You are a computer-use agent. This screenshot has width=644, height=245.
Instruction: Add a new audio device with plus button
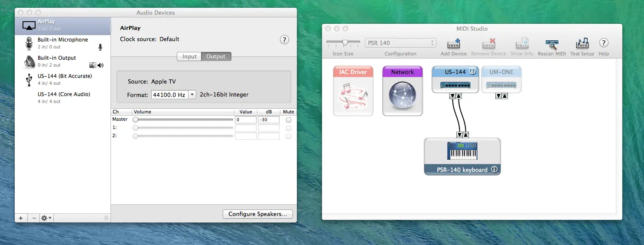click(21, 218)
